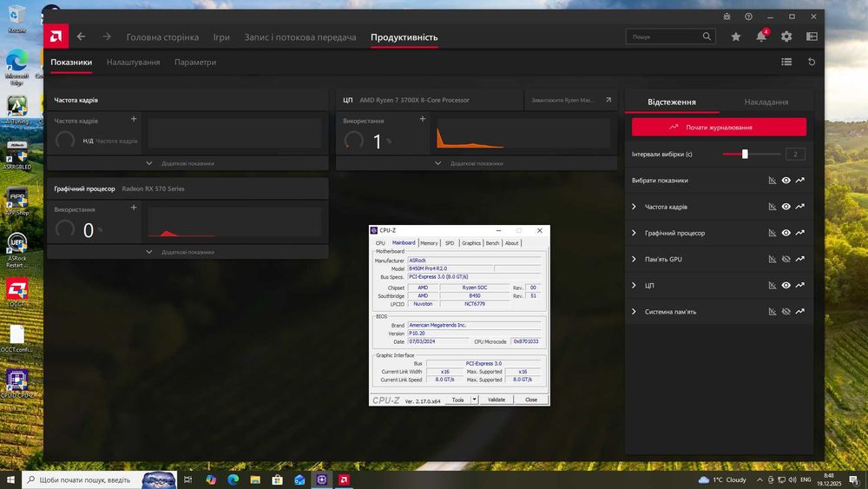Open Ігри tab

point(221,37)
